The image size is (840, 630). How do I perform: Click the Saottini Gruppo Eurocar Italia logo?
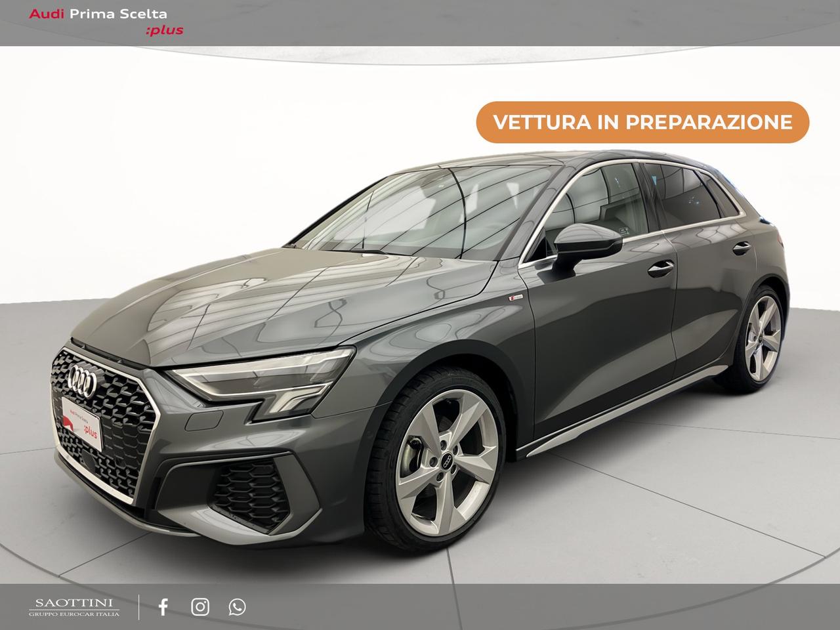pos(74,607)
